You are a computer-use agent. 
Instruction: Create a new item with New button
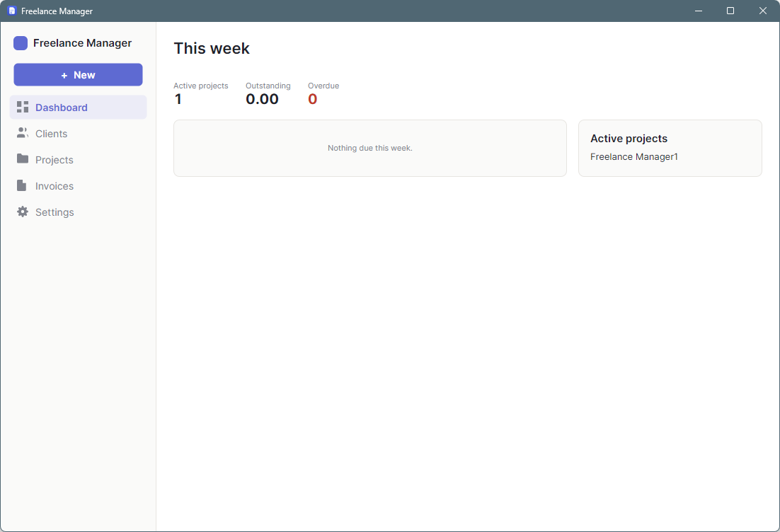[x=78, y=74]
